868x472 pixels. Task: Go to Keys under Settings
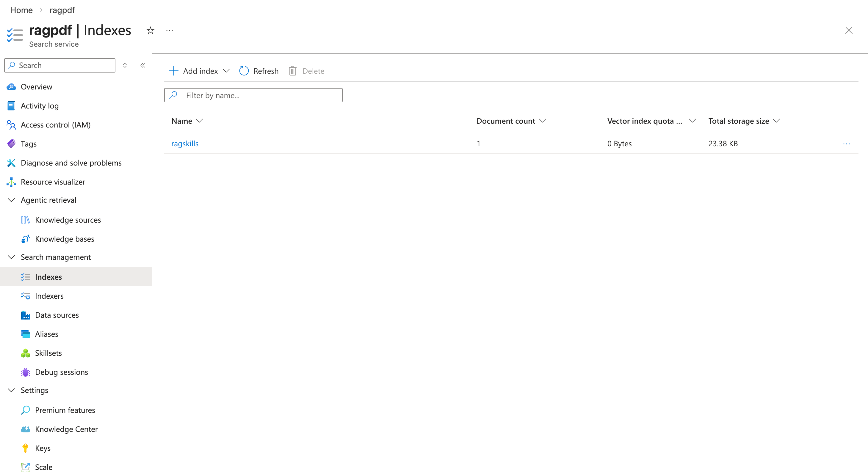(x=43, y=448)
